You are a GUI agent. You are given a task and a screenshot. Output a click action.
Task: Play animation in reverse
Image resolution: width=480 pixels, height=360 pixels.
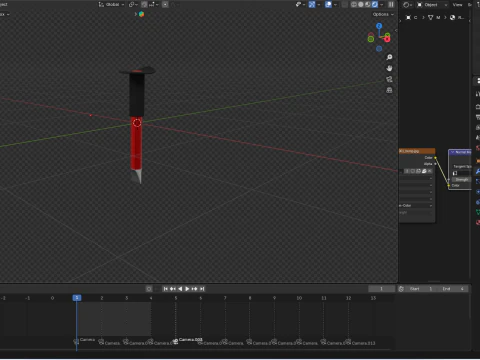point(180,289)
